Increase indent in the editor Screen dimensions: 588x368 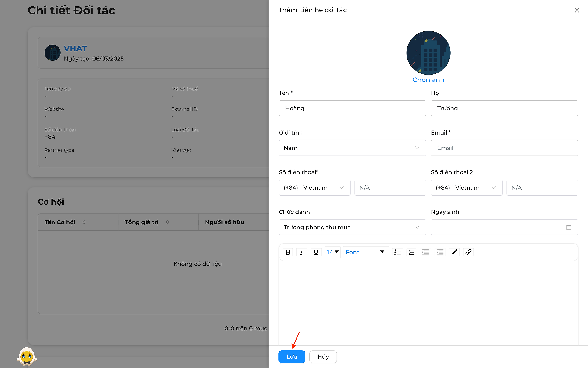(425, 252)
